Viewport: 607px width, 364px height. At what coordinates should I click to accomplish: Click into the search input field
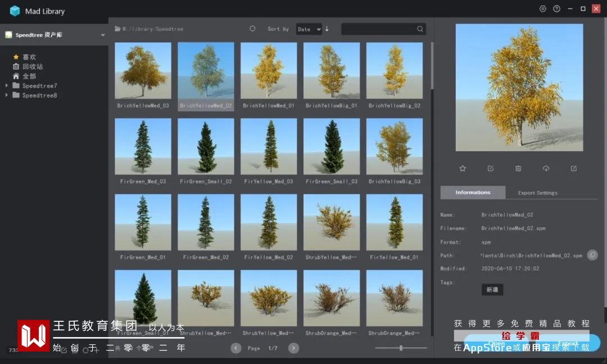379,29
